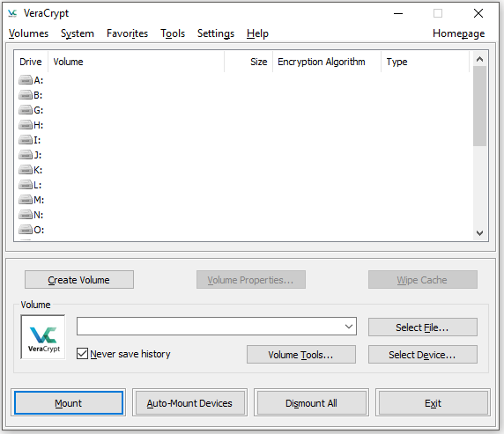504x434 pixels.
Task: Click the Size column header
Action: coord(248,62)
